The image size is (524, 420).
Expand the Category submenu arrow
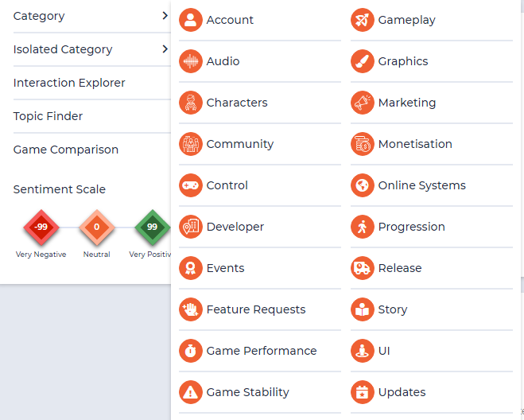[x=165, y=15]
